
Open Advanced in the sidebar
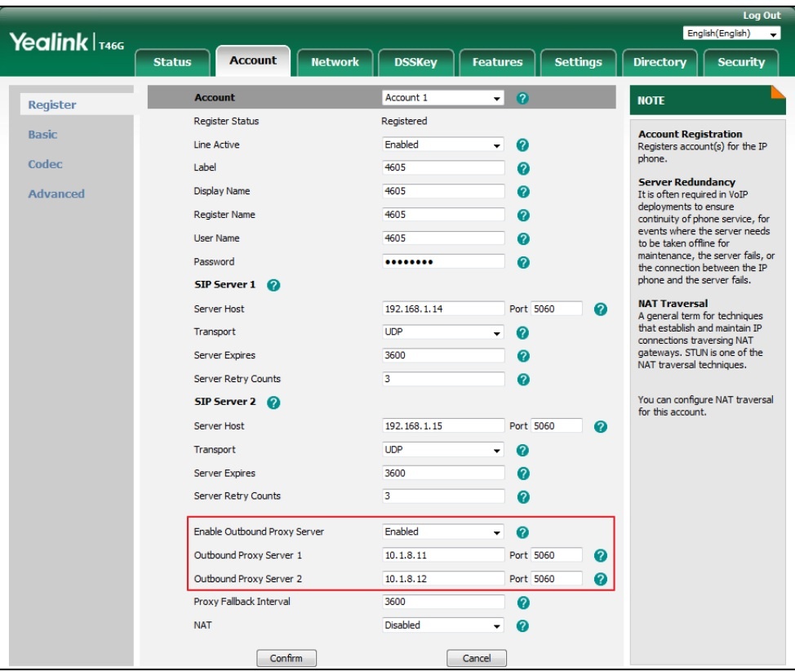[56, 194]
